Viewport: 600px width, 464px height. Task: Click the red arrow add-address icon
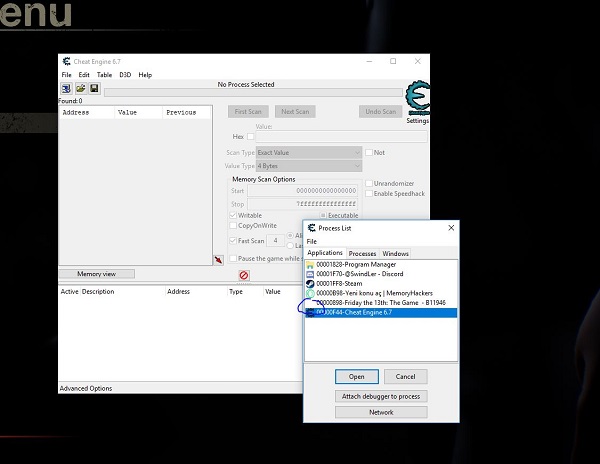pos(218,260)
